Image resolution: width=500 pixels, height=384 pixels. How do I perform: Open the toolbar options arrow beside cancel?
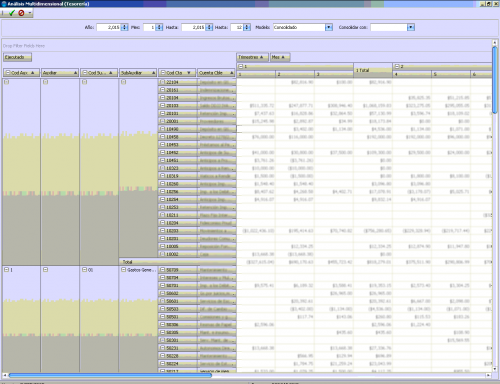pos(30,13)
